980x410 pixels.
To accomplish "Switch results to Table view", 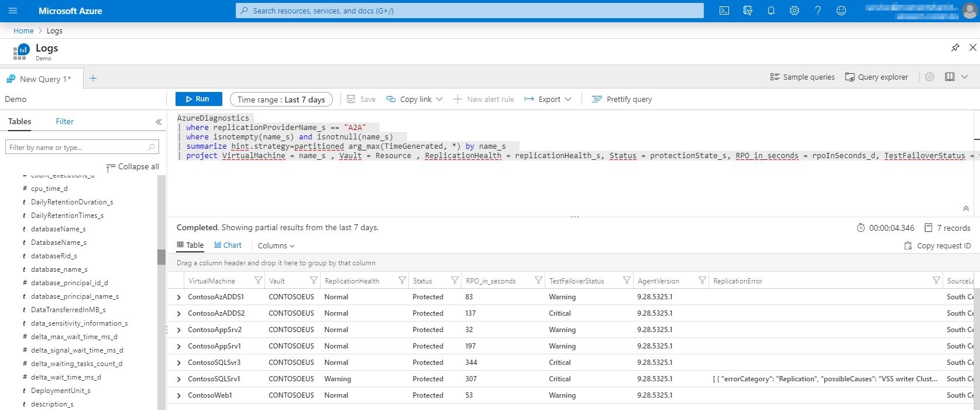I will tap(190, 245).
